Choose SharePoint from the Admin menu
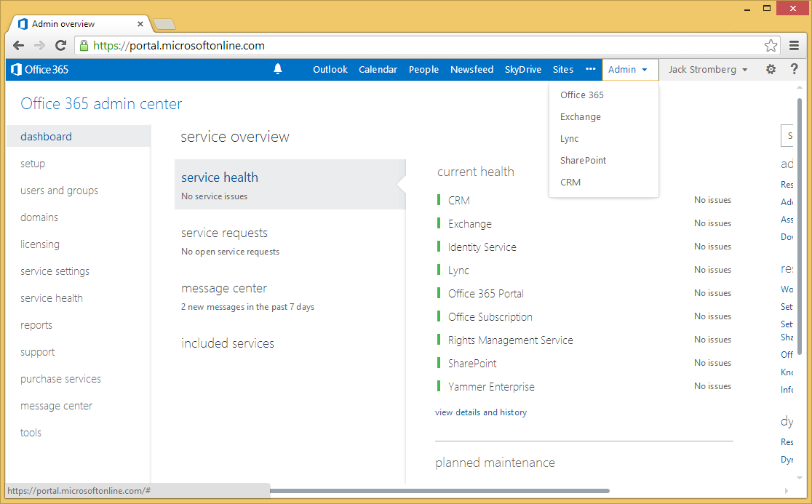Image resolution: width=812 pixels, height=504 pixels. [583, 161]
